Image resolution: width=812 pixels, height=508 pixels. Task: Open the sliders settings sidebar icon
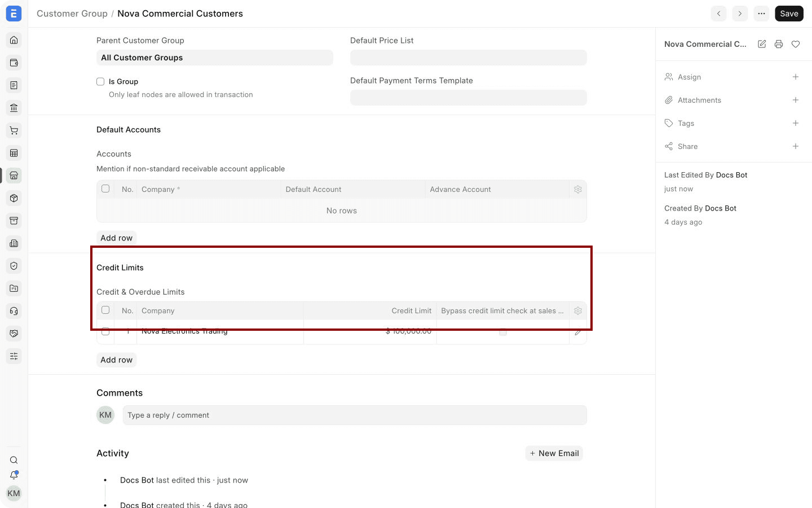tap(14, 356)
